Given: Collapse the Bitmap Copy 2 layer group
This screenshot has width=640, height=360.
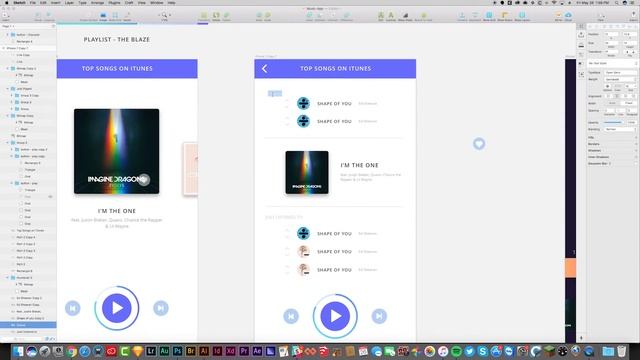Looking at the screenshot, I should click(7, 69).
